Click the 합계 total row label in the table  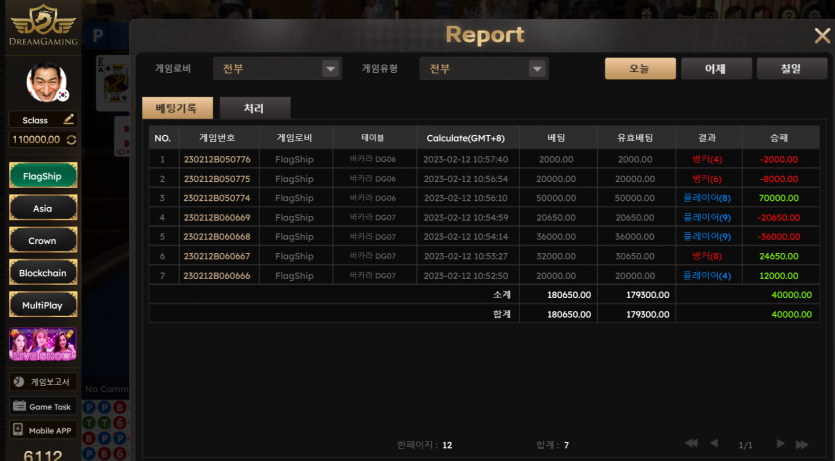click(x=502, y=314)
